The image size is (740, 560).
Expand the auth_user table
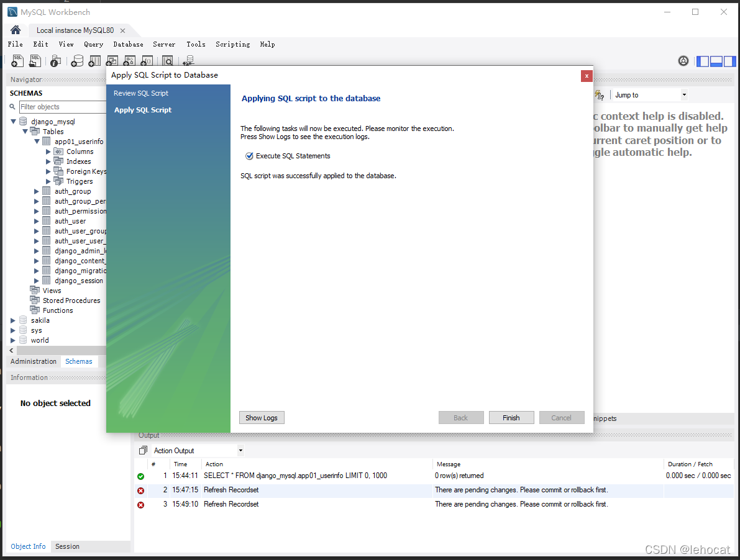pyautogui.click(x=36, y=221)
